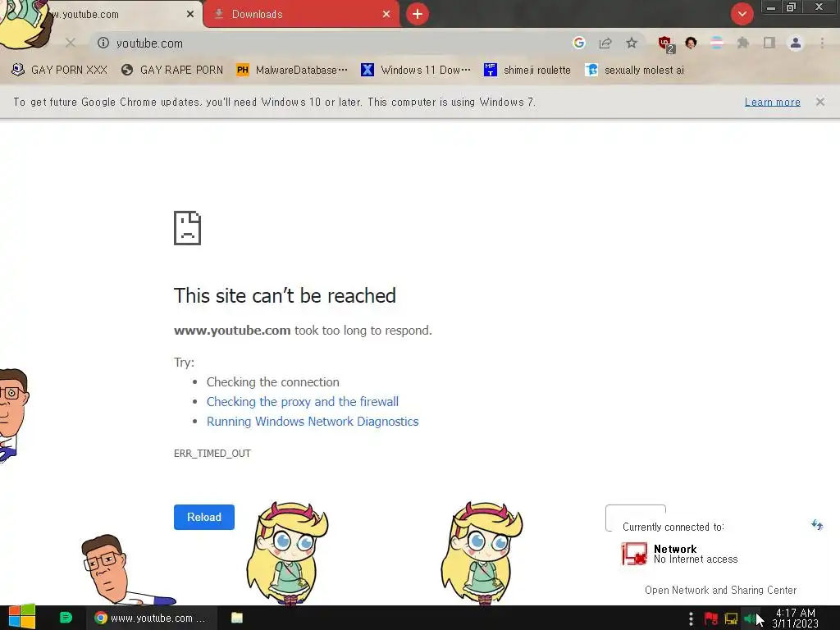840x630 pixels.
Task: View site information icon beside youtube.com
Action: coord(103,43)
